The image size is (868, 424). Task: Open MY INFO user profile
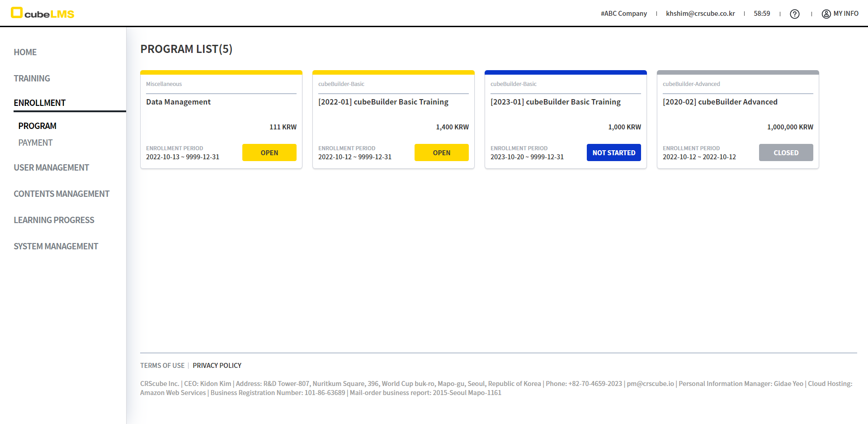click(x=840, y=14)
